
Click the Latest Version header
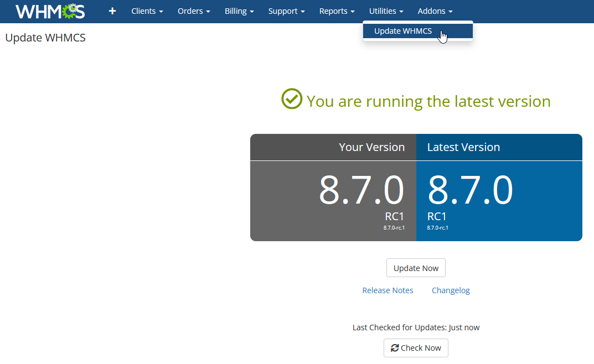tap(464, 147)
